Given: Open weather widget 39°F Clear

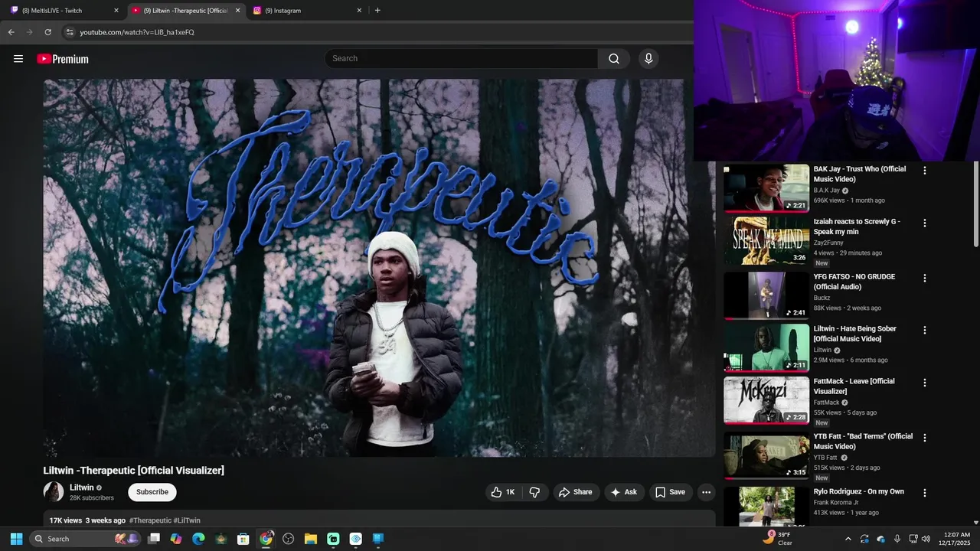Looking at the screenshot, I should pos(778,539).
